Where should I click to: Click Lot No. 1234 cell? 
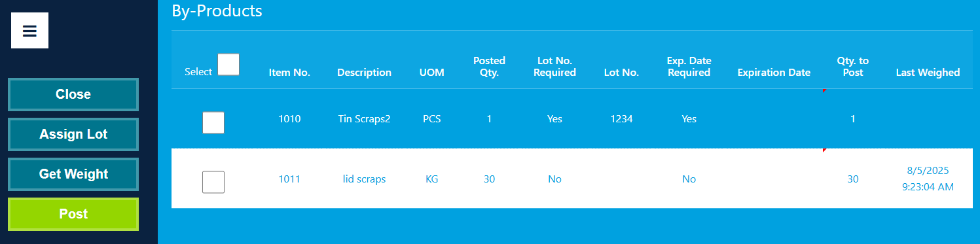coord(621,119)
